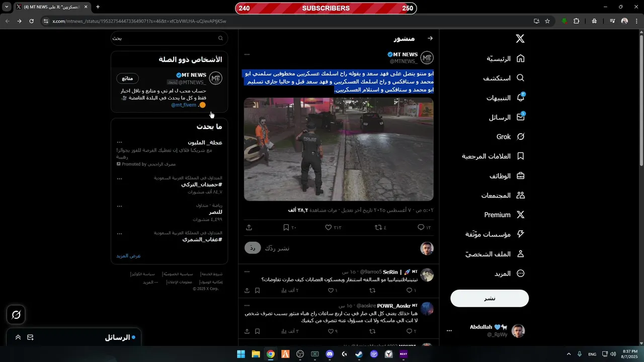644x362 pixels.
Task: Reload the page in Chrome
Action: [31, 21]
